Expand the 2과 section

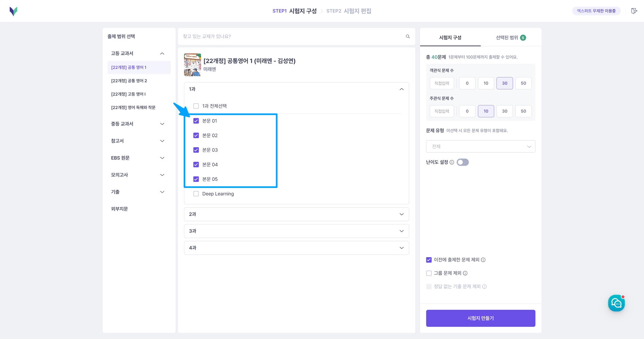tap(296, 214)
